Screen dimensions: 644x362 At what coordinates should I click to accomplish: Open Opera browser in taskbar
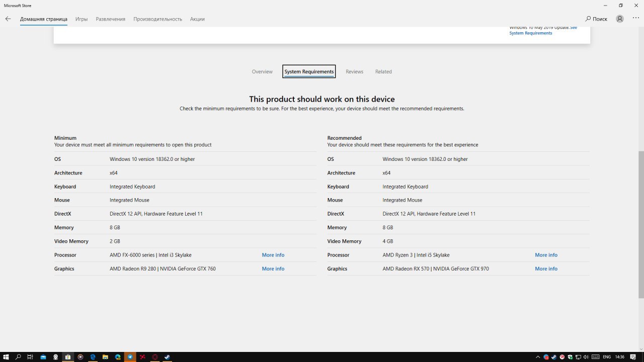click(x=155, y=357)
